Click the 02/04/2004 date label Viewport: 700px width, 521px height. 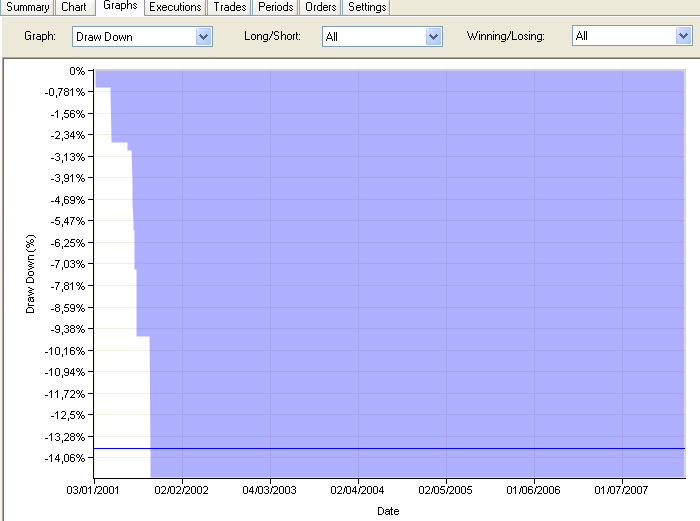pyautogui.click(x=357, y=490)
